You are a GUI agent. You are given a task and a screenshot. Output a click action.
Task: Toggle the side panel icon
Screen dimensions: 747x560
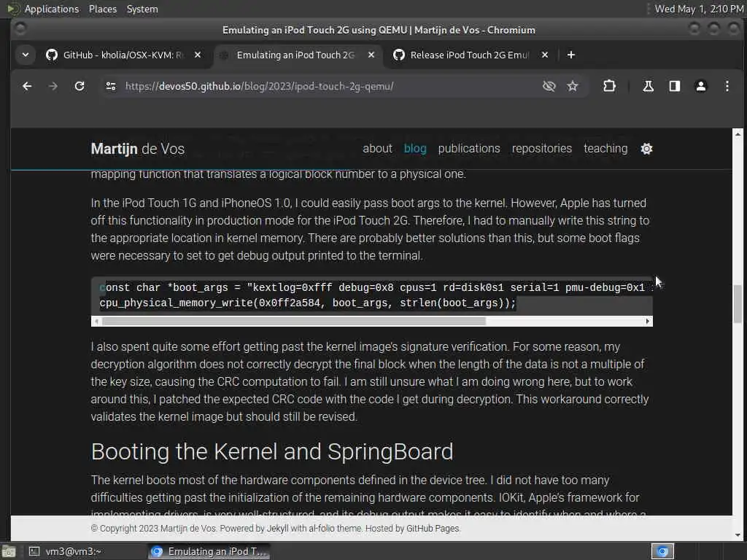coord(674,86)
